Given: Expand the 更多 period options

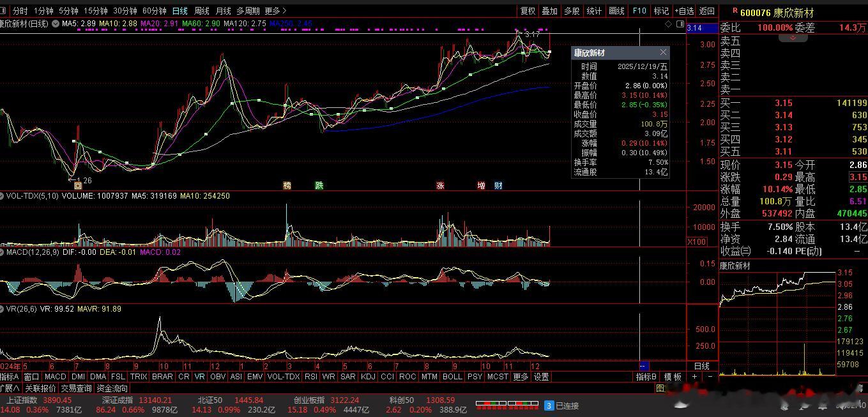Looking at the screenshot, I should (x=275, y=11).
